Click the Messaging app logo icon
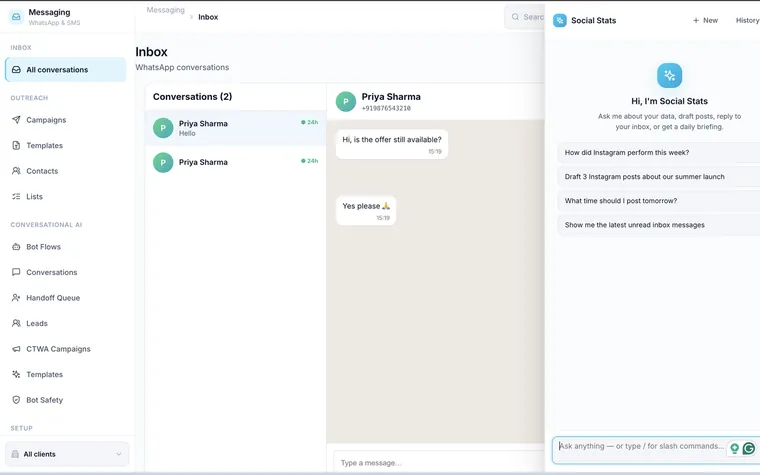Viewport: 760px width, 475px height. (16, 17)
